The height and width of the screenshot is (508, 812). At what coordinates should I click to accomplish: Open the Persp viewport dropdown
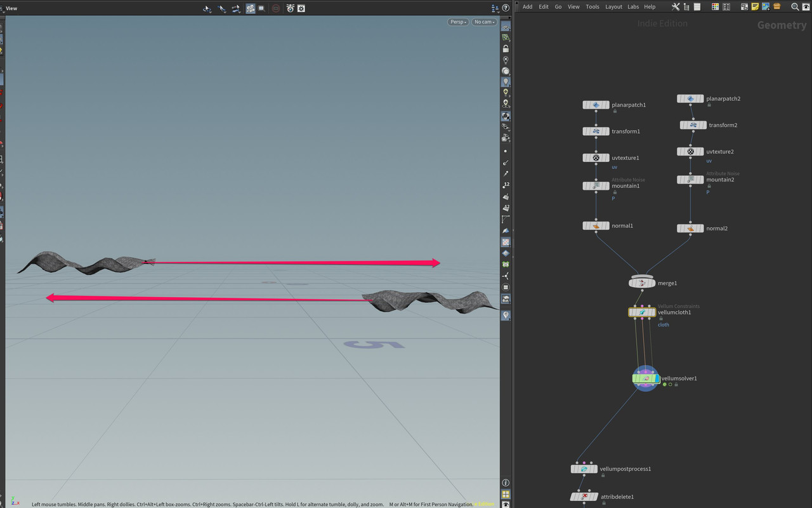point(458,22)
